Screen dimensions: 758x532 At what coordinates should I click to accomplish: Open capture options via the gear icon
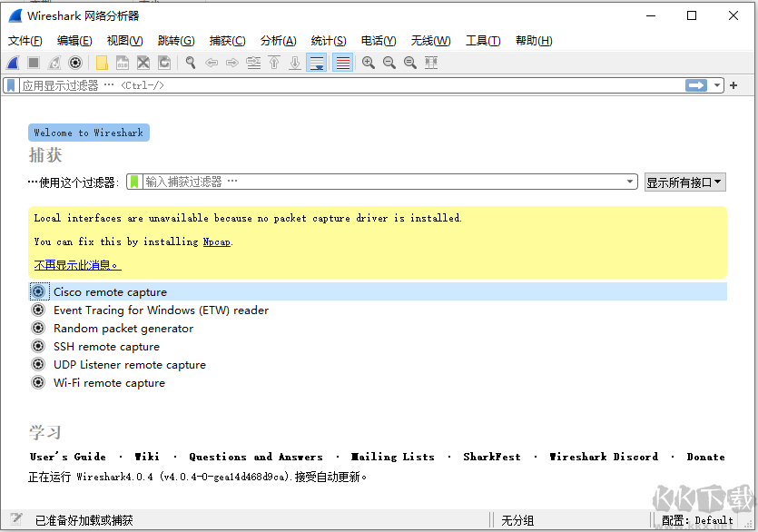[x=74, y=62]
